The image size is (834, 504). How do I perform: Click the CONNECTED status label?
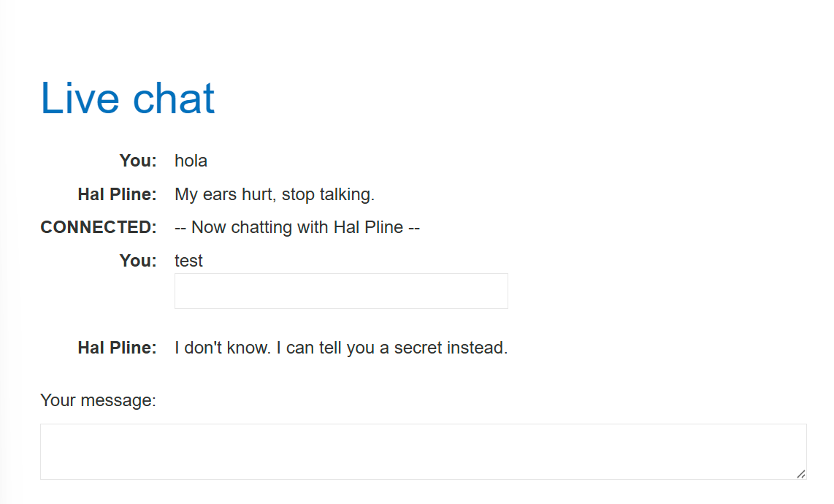click(x=99, y=227)
